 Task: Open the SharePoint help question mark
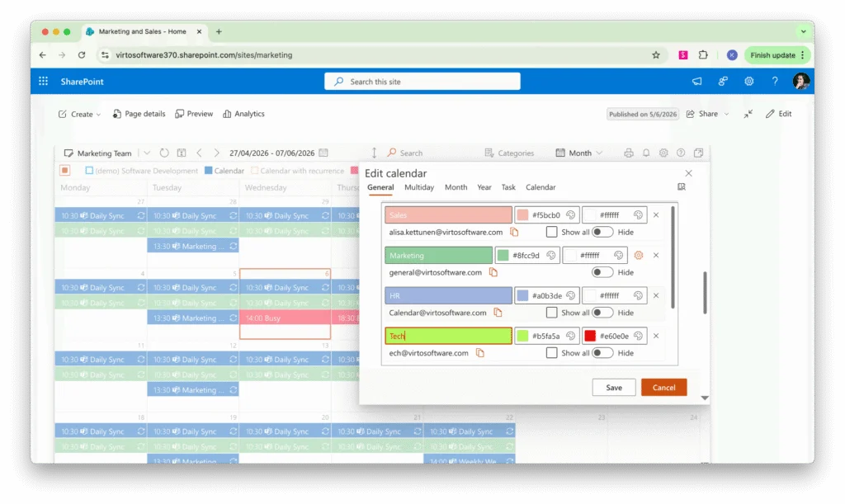click(x=774, y=82)
